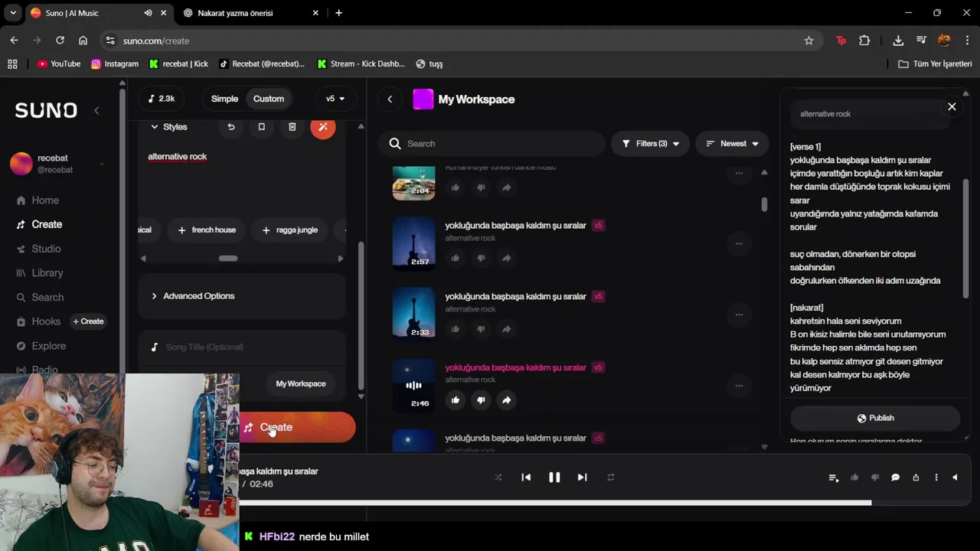Open more options for the 2:46 song
The height and width of the screenshot is (551, 980).
[739, 385]
